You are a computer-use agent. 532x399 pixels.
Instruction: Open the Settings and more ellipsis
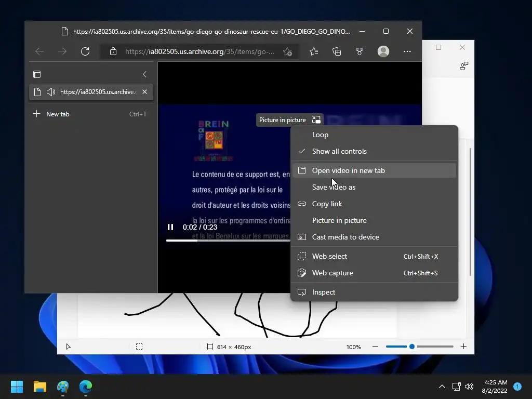point(407,51)
